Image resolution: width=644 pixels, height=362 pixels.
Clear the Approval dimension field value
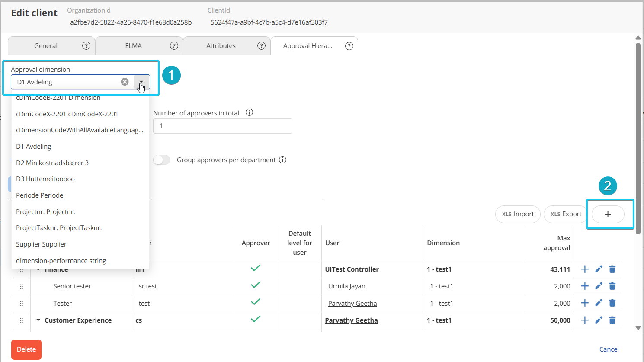pyautogui.click(x=125, y=82)
